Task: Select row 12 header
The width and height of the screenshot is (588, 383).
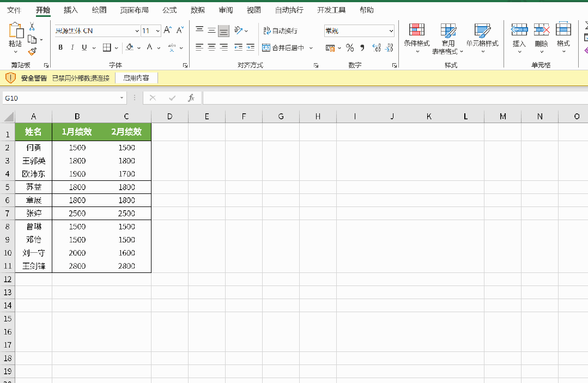Action: click(8, 279)
